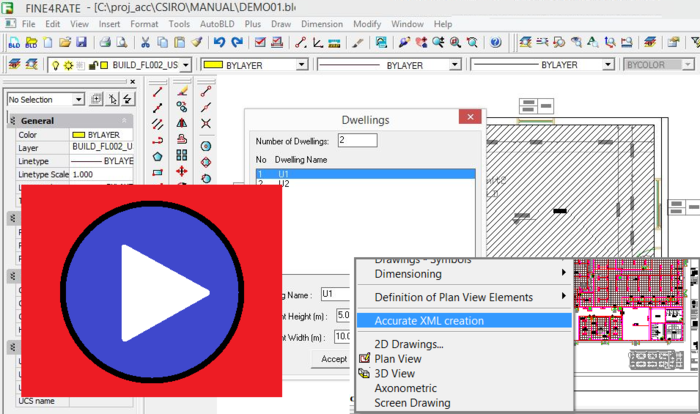Click the Print icon in toolbar

click(x=105, y=43)
